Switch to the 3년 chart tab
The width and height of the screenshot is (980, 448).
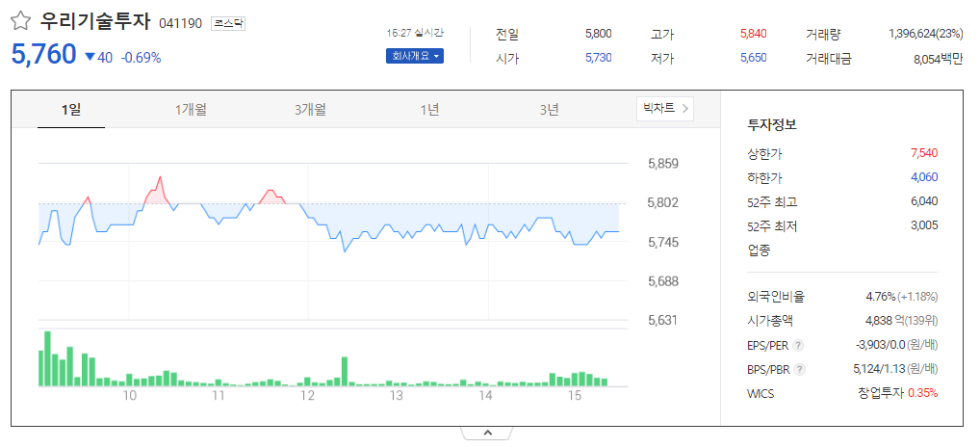(x=549, y=110)
